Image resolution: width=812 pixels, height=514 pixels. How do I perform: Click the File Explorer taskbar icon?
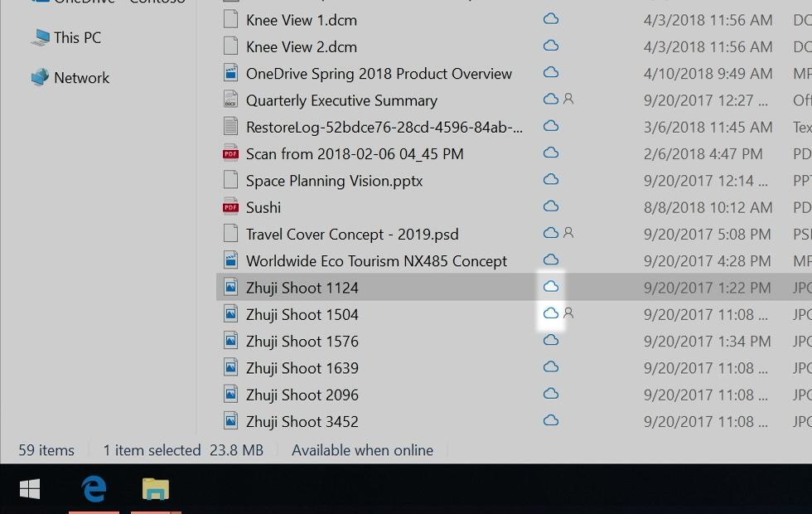[156, 489]
